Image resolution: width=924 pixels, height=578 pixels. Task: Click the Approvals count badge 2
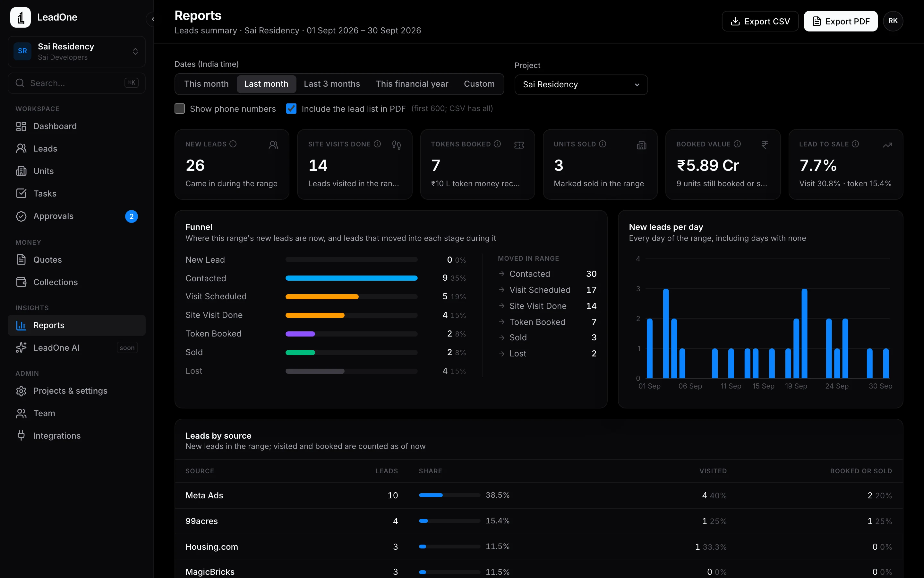coord(131,216)
